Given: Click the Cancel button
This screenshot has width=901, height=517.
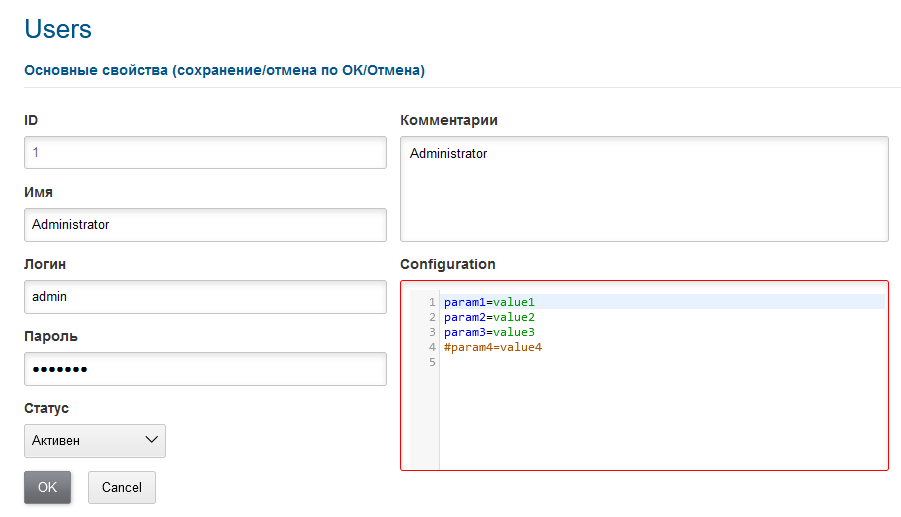Looking at the screenshot, I should (x=122, y=488).
